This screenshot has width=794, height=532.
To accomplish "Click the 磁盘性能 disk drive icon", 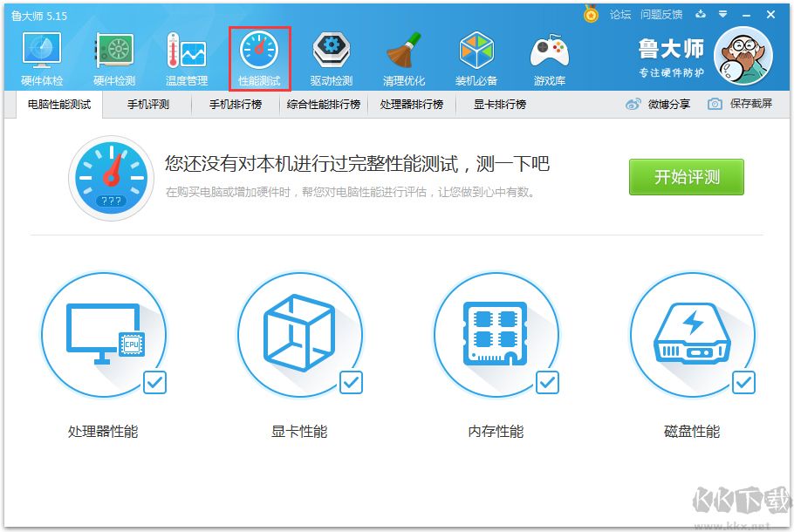I will (692, 335).
